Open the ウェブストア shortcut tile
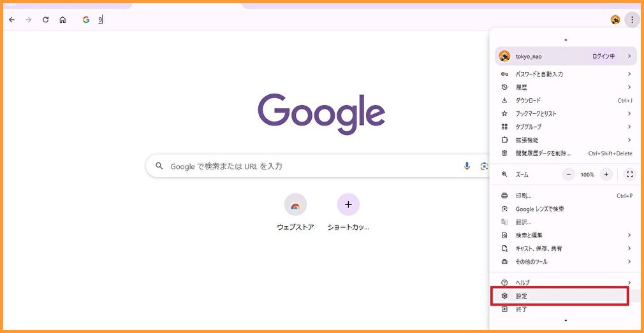 (295, 213)
